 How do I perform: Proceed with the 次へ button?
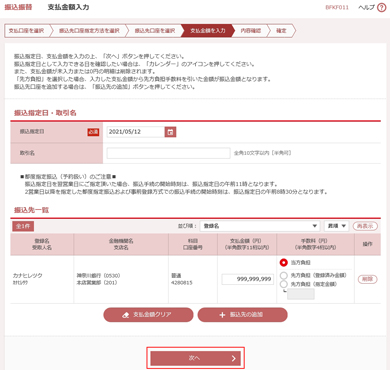(x=196, y=358)
